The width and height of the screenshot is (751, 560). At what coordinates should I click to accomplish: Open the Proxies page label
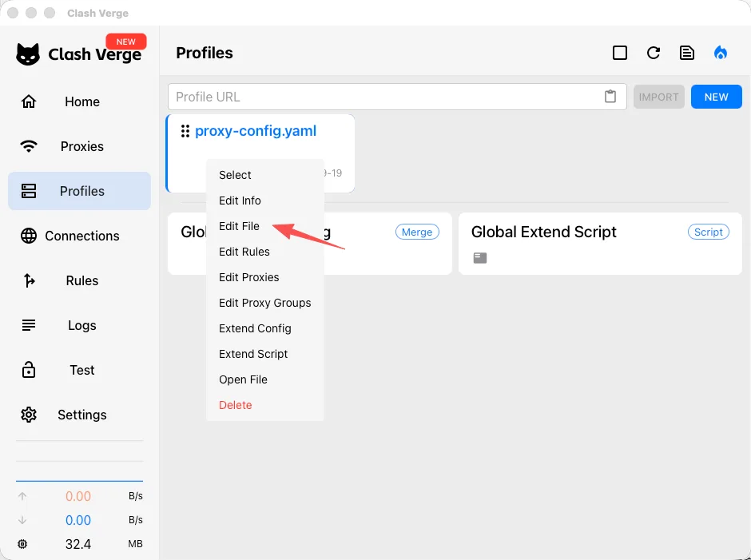pos(82,146)
